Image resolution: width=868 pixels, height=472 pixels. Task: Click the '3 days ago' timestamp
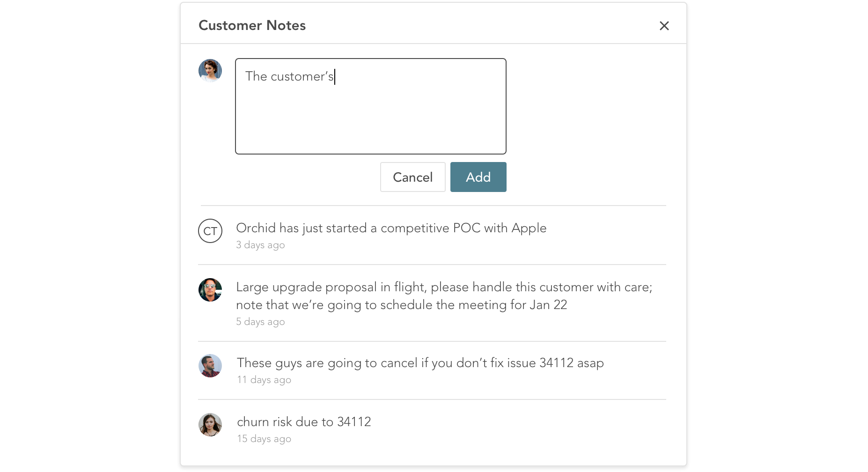coord(260,245)
